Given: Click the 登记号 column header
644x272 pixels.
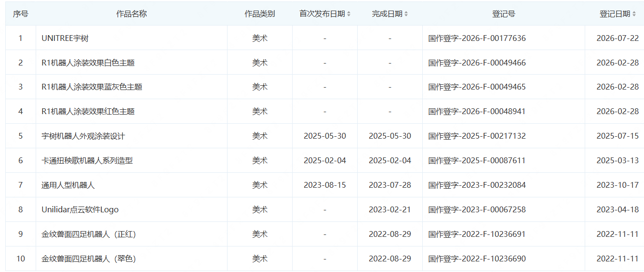Looking at the screenshot, I should click(504, 14).
